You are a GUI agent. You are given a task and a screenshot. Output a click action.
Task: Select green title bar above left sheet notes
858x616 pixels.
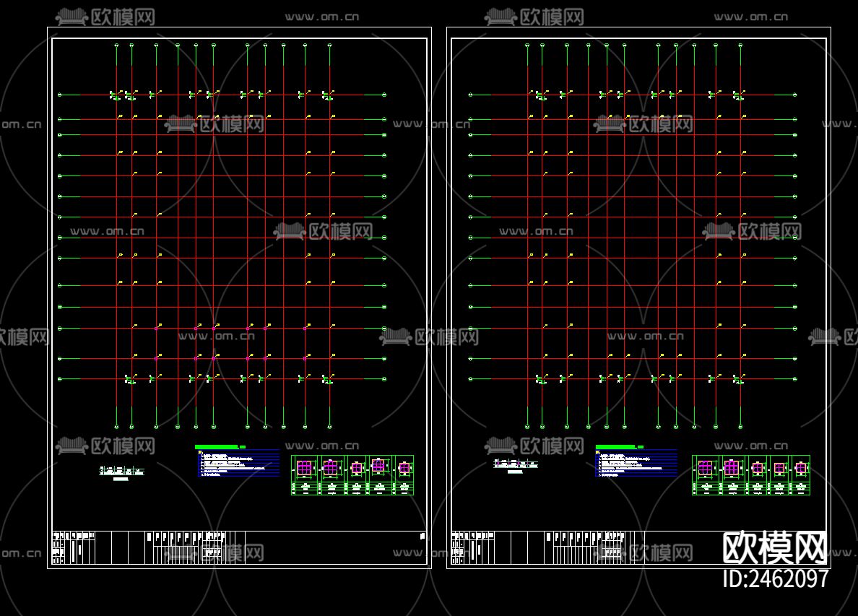coord(217,447)
